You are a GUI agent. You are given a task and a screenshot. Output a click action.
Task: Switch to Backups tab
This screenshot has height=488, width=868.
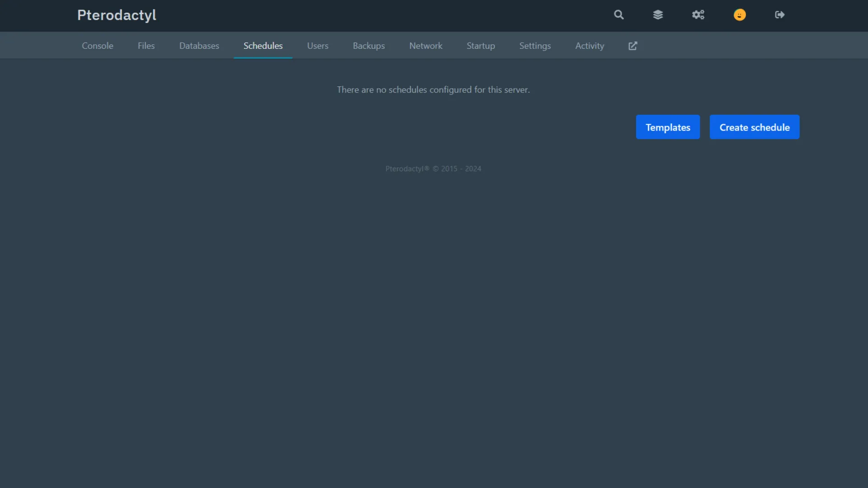[x=368, y=46]
